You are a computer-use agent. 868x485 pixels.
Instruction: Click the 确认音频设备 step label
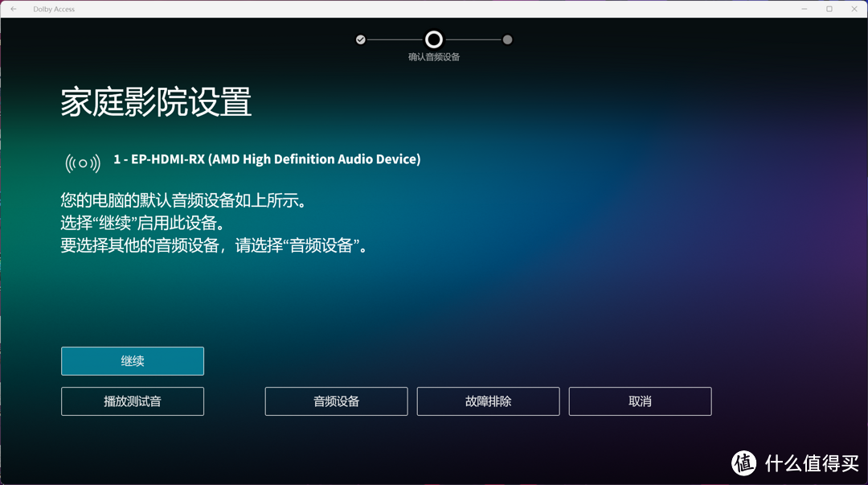point(434,57)
